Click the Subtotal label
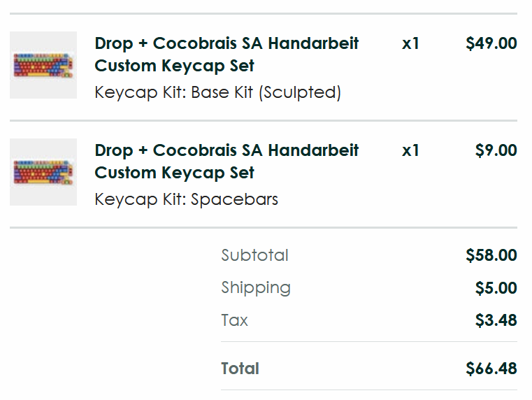Screen dimensions: 532x400 pos(254,255)
